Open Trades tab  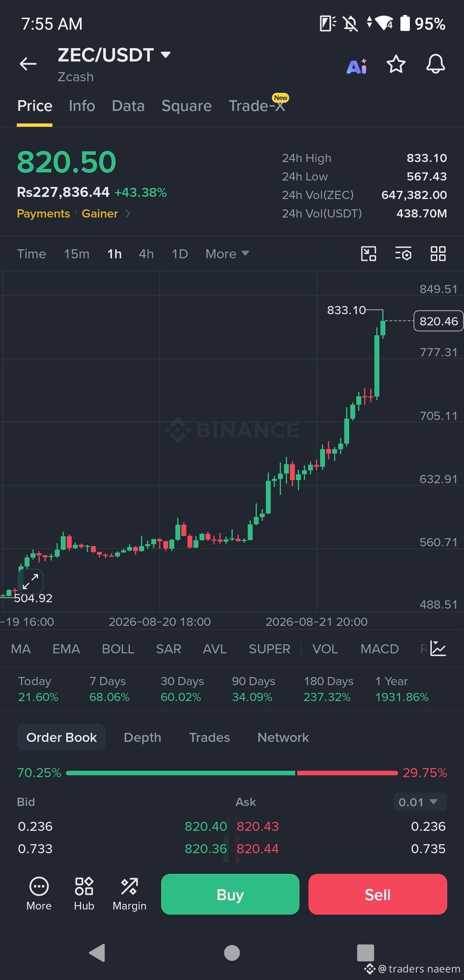point(210,738)
